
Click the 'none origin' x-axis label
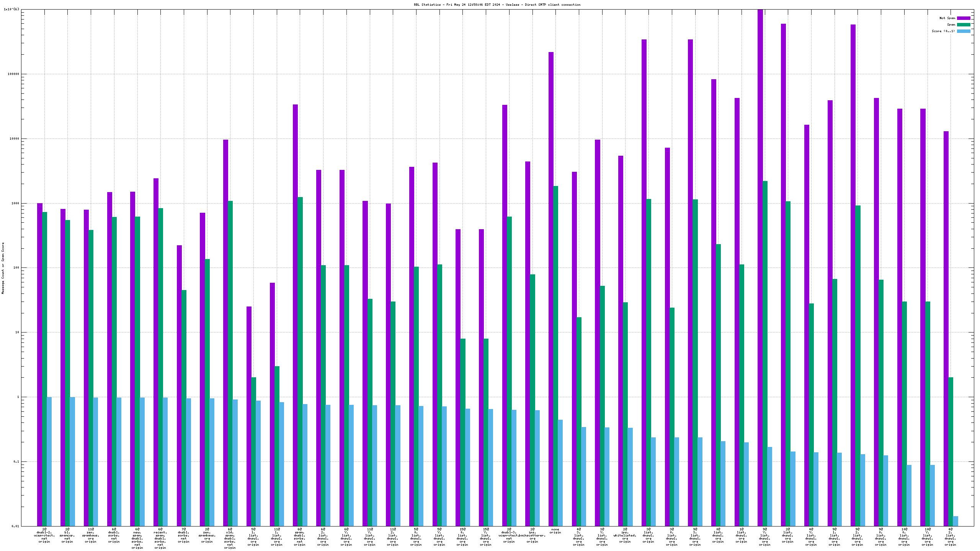[555, 531]
